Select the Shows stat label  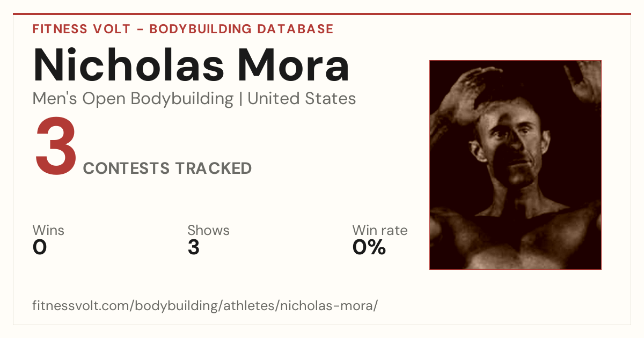pos(208,230)
